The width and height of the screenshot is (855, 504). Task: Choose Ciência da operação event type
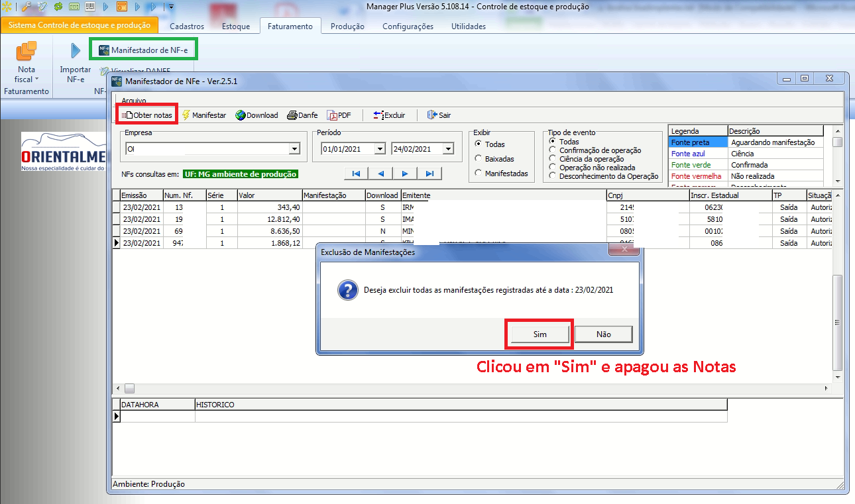[x=553, y=159]
